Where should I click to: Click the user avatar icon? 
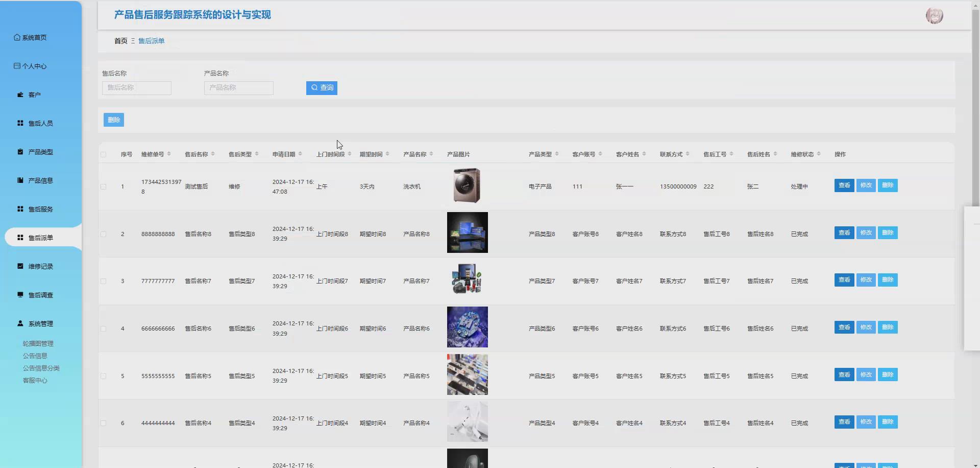tap(935, 15)
